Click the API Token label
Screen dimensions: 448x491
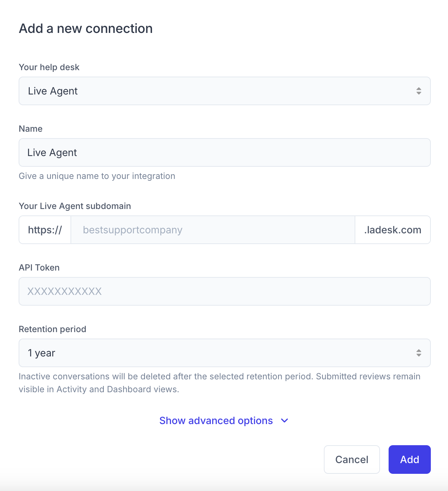[x=39, y=267]
